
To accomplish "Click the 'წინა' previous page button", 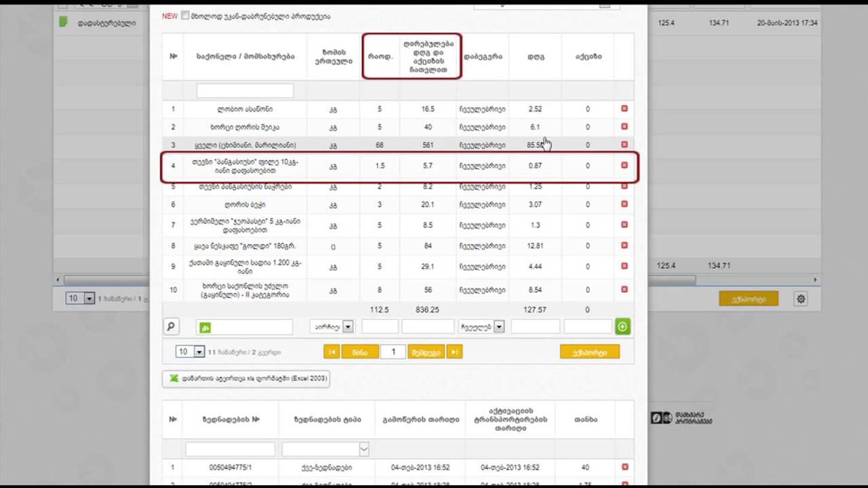I will pos(360,352).
